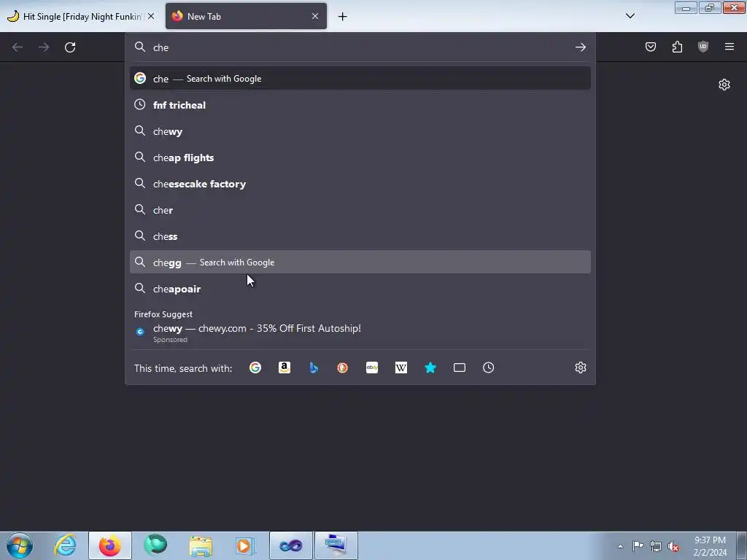Image resolution: width=747 pixels, height=560 pixels.
Task: Close the Hit Single tab
Action: pos(151,16)
